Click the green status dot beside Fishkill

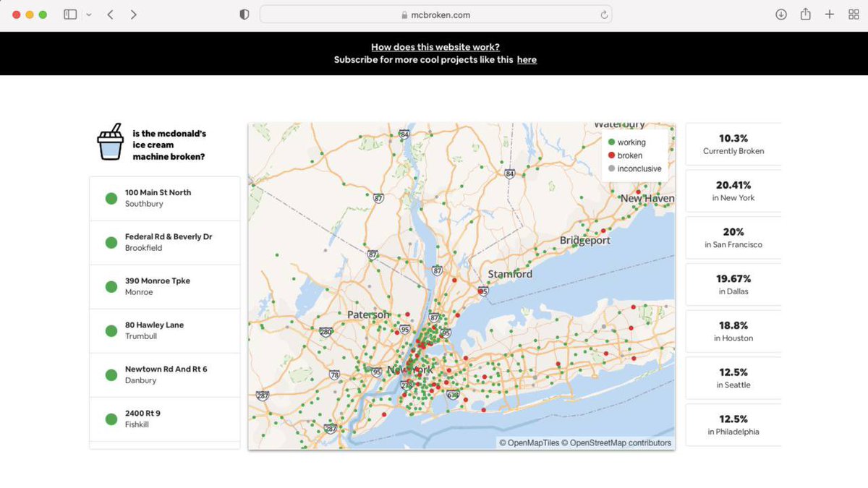click(111, 419)
